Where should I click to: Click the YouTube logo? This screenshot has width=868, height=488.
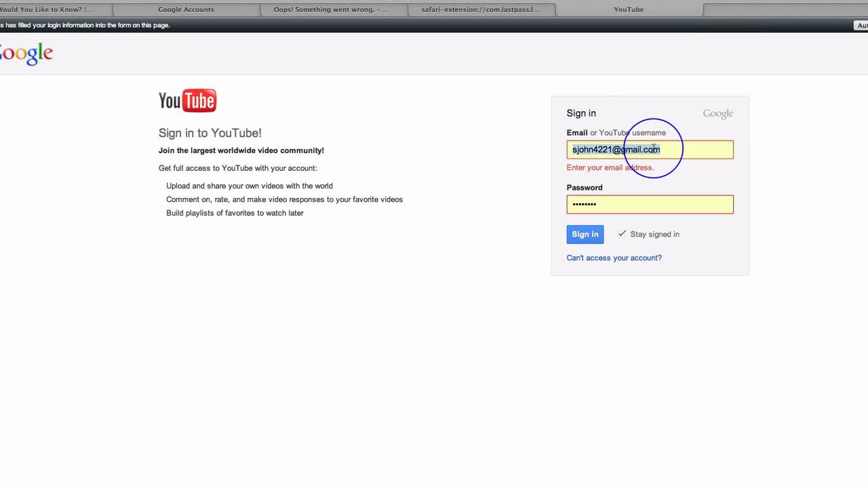(187, 101)
